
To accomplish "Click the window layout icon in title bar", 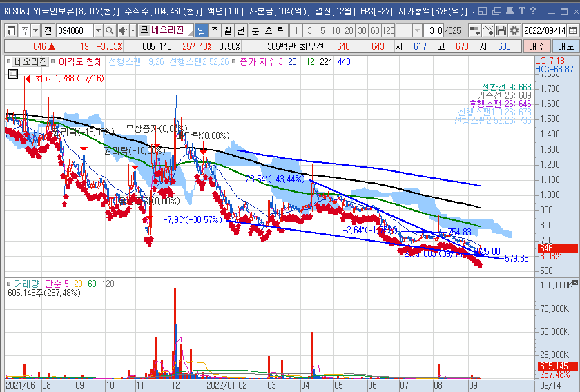I will click(483, 11).
